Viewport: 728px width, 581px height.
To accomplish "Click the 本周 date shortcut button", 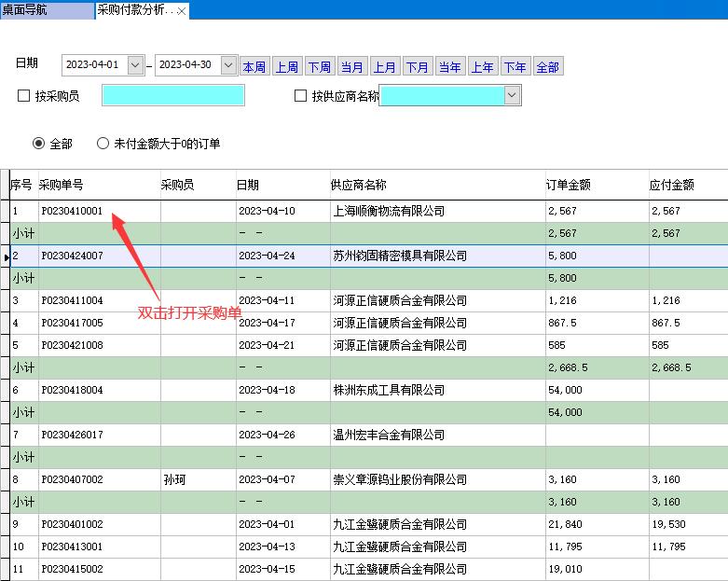I will click(254, 67).
